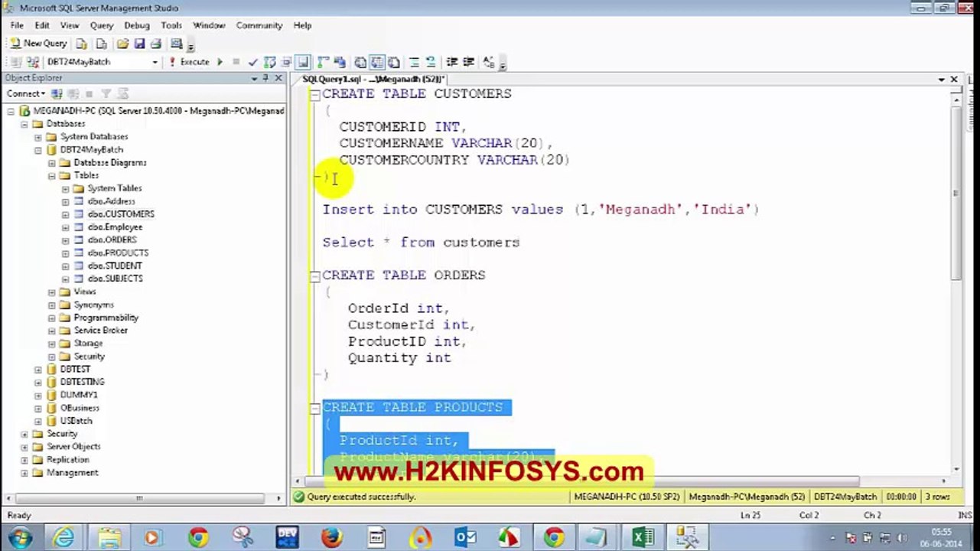Close the Object Explorer panel
This screenshot has height=551, width=980.
[x=278, y=78]
